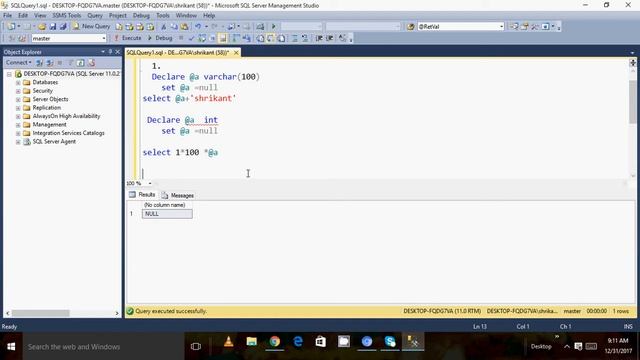Click the Open File folder icon
This screenshot has width=640, height=360.
[42, 27]
